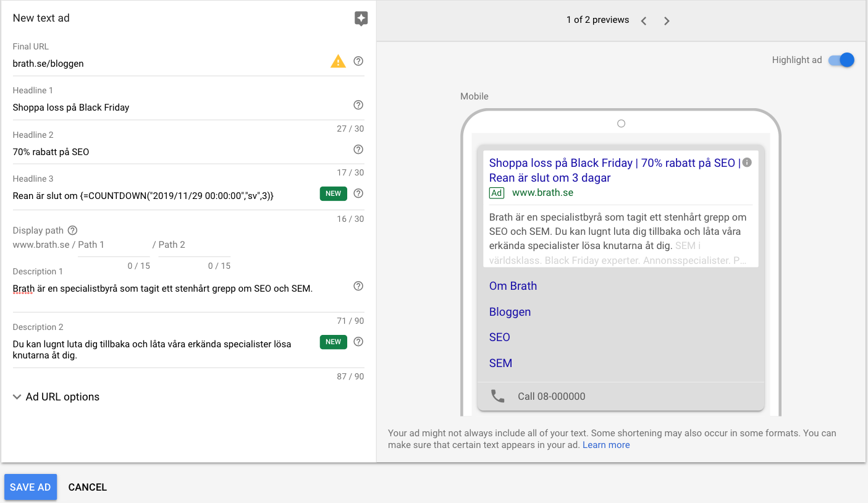Click the '27 / 30' character counter
The image size is (868, 503).
pyautogui.click(x=350, y=129)
